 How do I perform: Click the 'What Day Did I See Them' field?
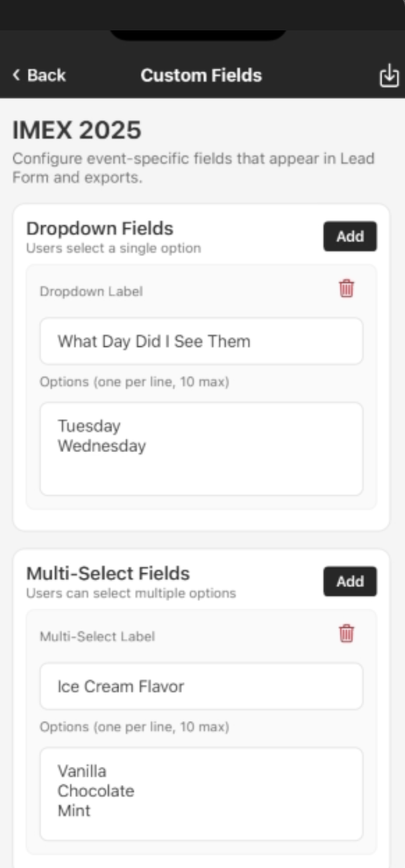pos(201,342)
